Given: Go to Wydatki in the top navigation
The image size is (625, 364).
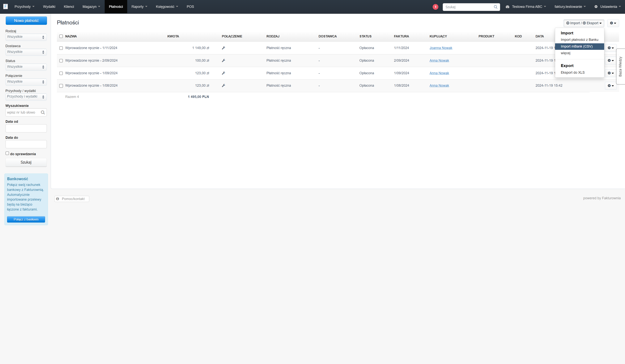Looking at the screenshot, I should click(x=49, y=7).
